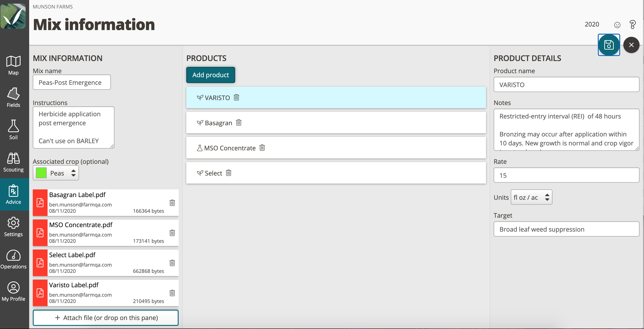Click the Add product button
The height and width of the screenshot is (329, 644).
(x=210, y=75)
